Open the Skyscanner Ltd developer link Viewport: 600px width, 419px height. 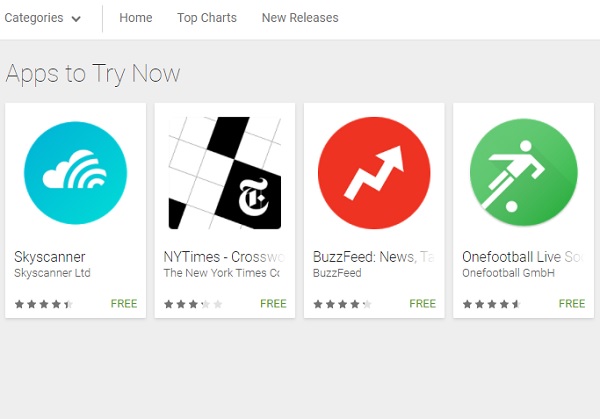tap(52, 273)
